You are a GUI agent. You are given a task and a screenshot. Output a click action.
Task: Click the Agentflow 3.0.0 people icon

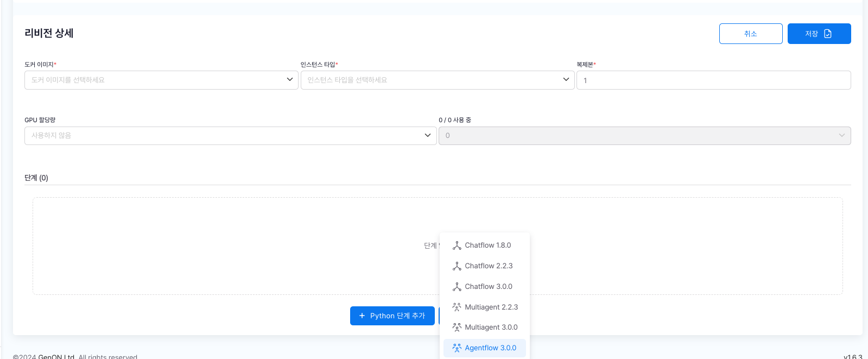457,348
